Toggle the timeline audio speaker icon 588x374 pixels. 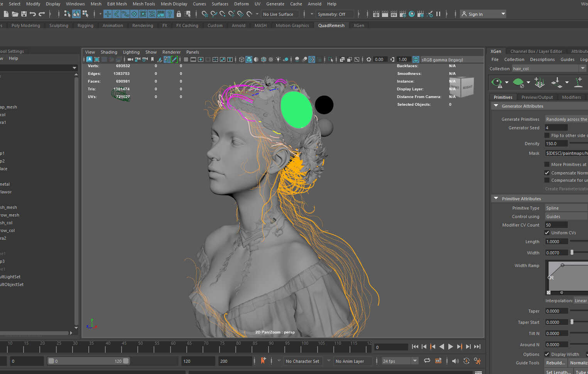(455, 361)
